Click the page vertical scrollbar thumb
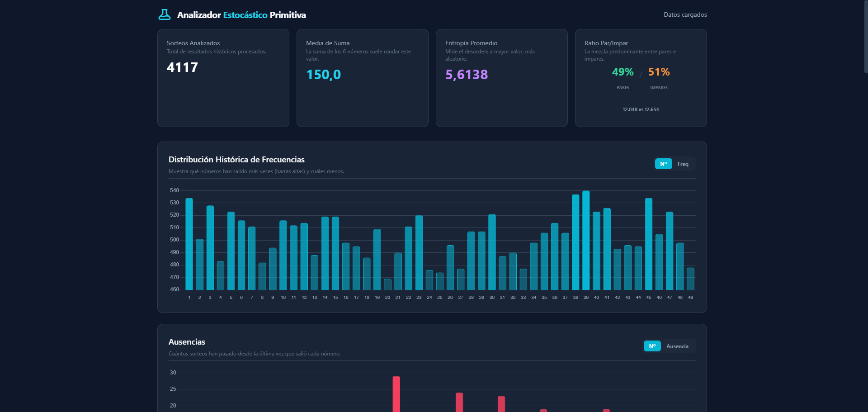The width and height of the screenshot is (868, 412). (x=865, y=36)
